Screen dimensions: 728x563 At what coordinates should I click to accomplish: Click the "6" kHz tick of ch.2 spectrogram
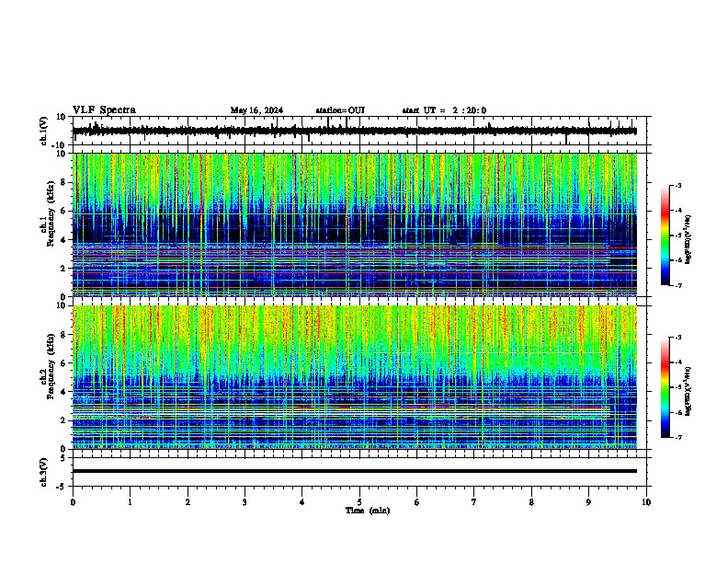(64, 363)
